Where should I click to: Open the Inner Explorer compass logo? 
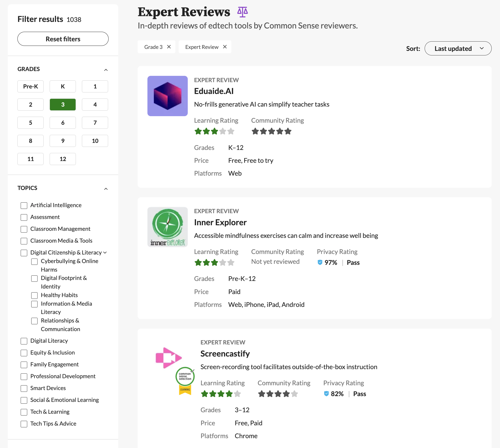[167, 227]
